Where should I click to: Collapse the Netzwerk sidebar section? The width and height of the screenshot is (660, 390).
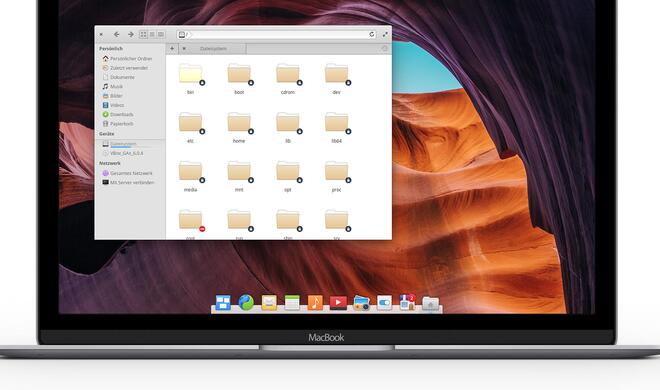(109, 163)
